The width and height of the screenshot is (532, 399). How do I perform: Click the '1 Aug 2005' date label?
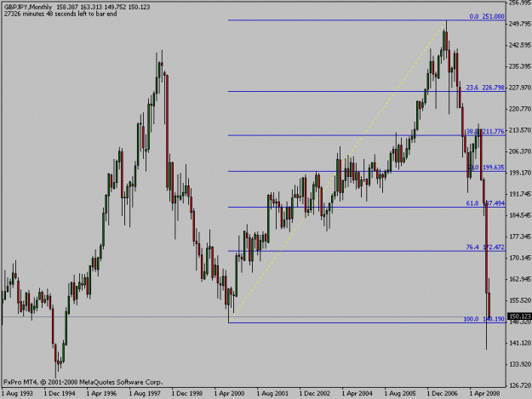coord(400,394)
